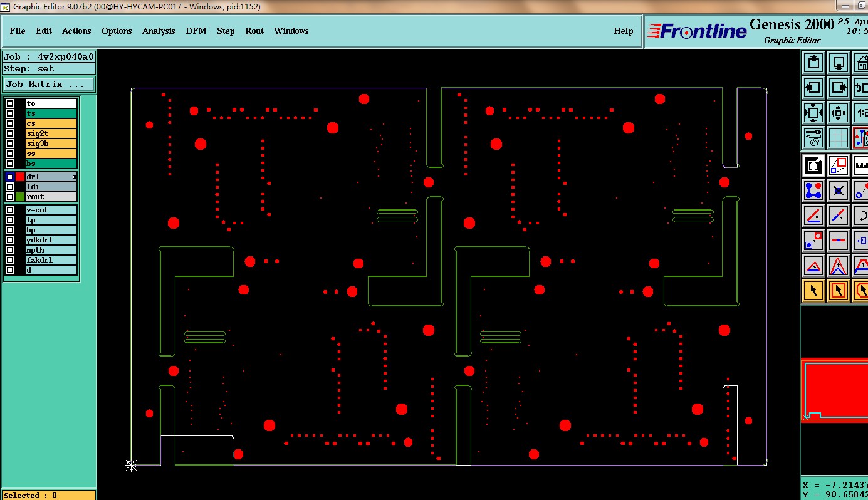868x500 pixels.
Task: Select the drl layer name
Action: (51, 177)
